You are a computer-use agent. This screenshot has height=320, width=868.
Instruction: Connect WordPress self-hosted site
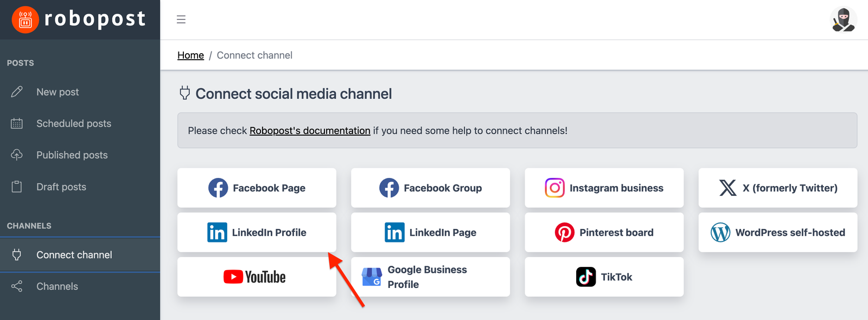click(x=778, y=232)
